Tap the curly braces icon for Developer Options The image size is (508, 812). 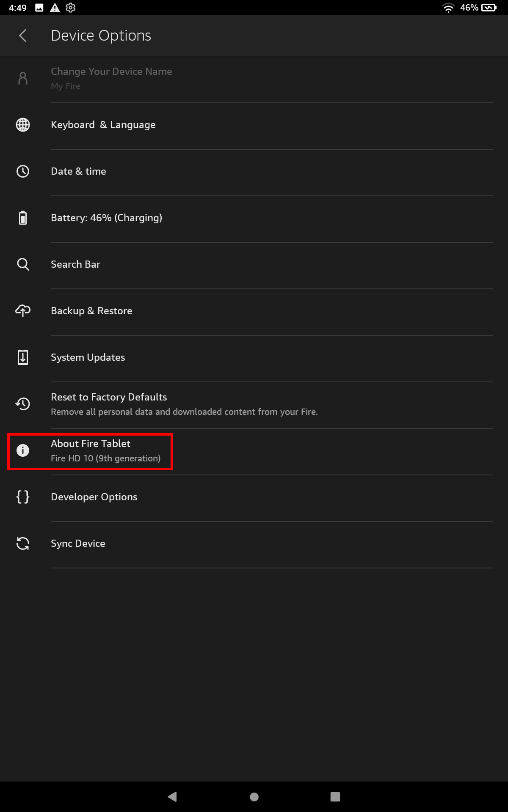[23, 497]
